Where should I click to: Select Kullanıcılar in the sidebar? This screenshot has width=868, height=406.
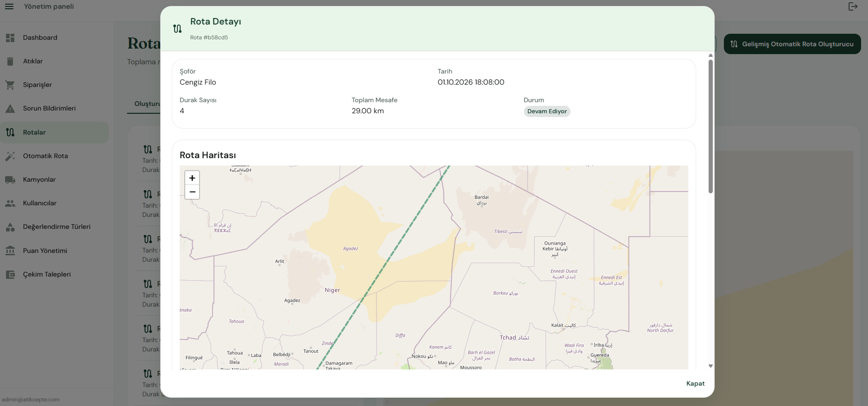pyautogui.click(x=55, y=203)
